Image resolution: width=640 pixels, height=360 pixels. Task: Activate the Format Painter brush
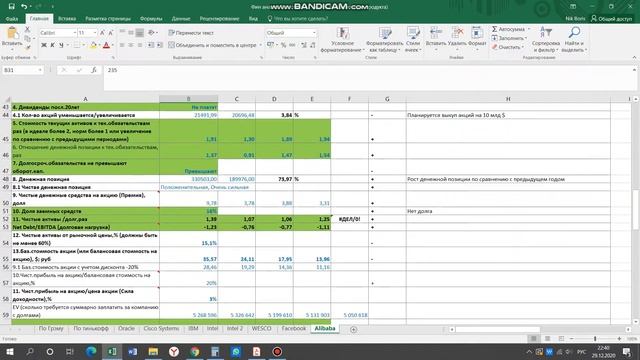(27, 47)
